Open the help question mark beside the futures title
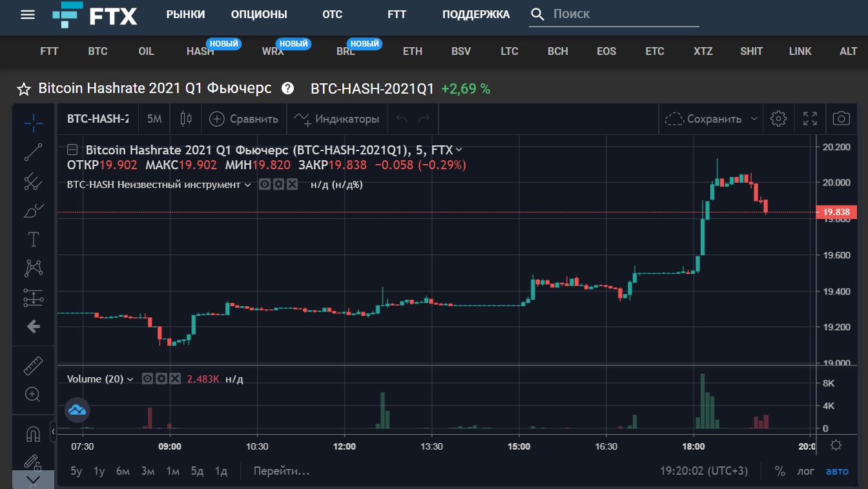 [288, 88]
